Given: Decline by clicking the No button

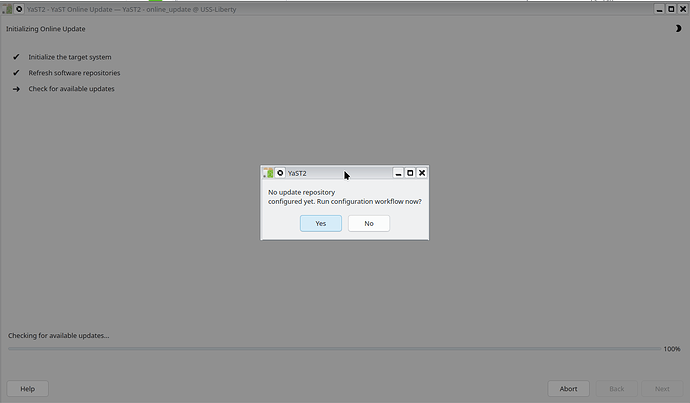Looking at the screenshot, I should coord(369,223).
